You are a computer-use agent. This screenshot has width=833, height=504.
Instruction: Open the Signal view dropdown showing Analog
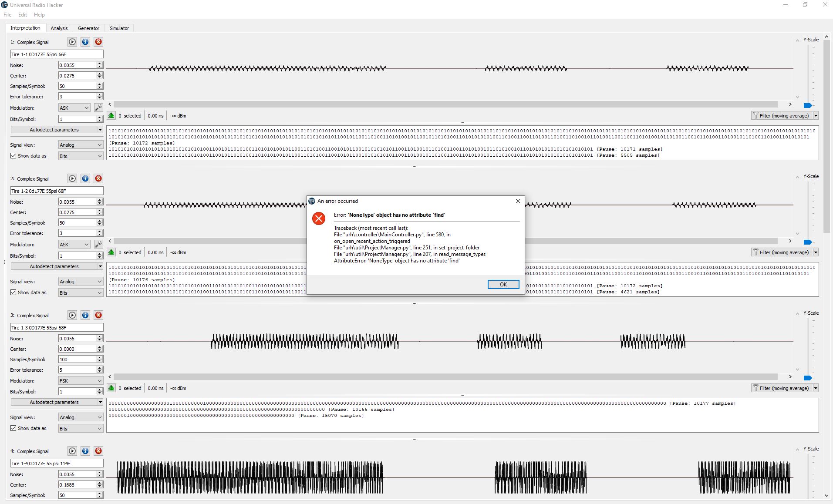[80, 144]
